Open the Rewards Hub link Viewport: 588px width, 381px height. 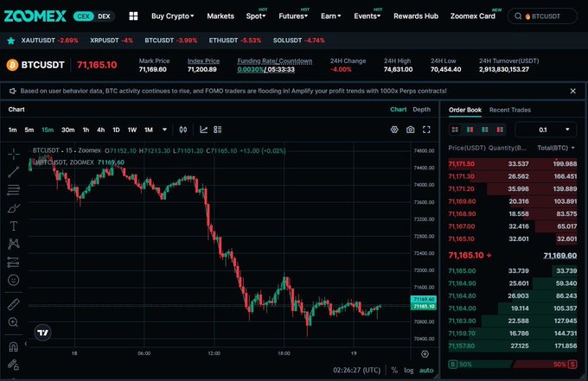click(417, 16)
